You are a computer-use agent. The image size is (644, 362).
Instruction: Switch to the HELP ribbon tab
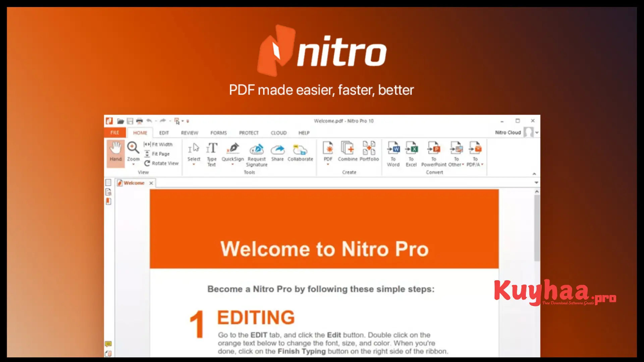pos(304,133)
